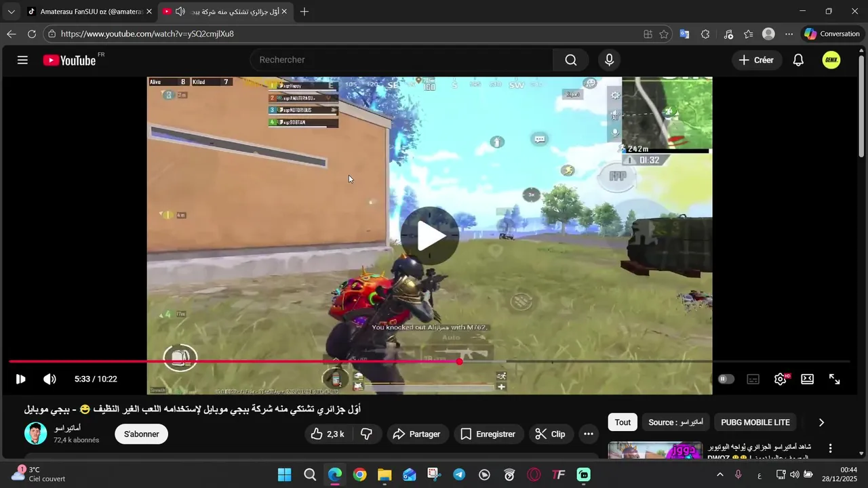Open browser extensions puzzle icon

(x=705, y=34)
